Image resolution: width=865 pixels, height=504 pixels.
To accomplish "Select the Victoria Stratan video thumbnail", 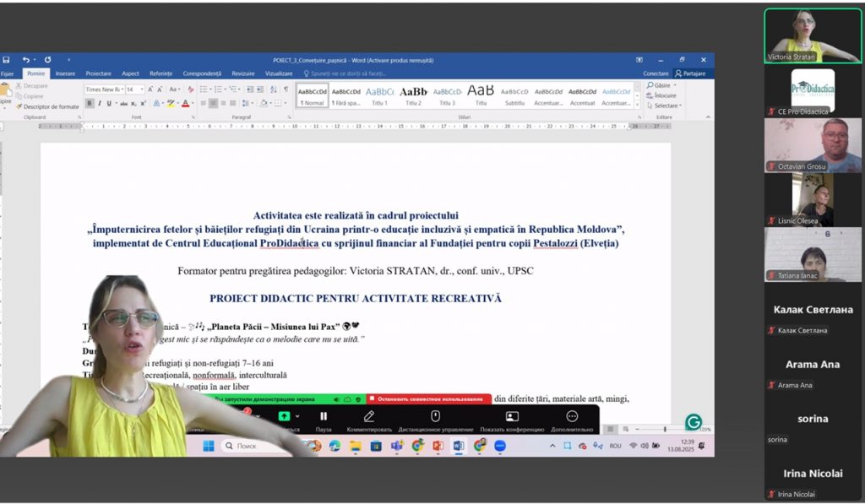I will tap(812, 35).
